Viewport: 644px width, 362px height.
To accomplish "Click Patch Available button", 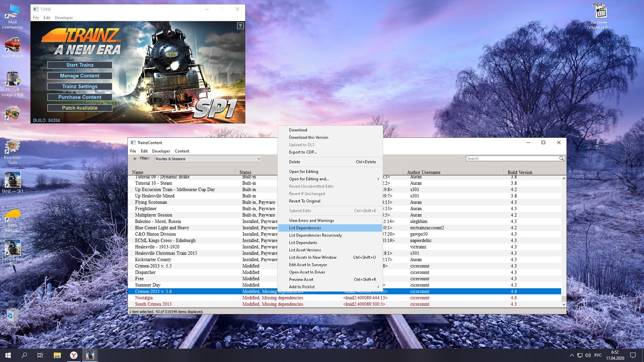I will [x=80, y=108].
